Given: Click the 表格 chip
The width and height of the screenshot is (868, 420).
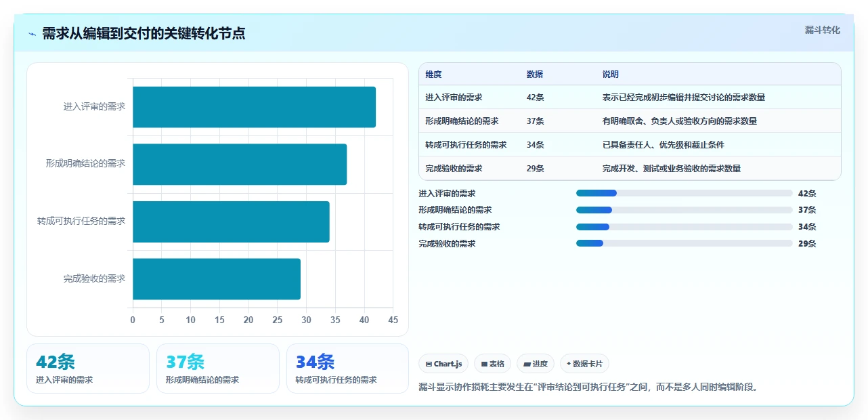Looking at the screenshot, I should click(x=492, y=364).
